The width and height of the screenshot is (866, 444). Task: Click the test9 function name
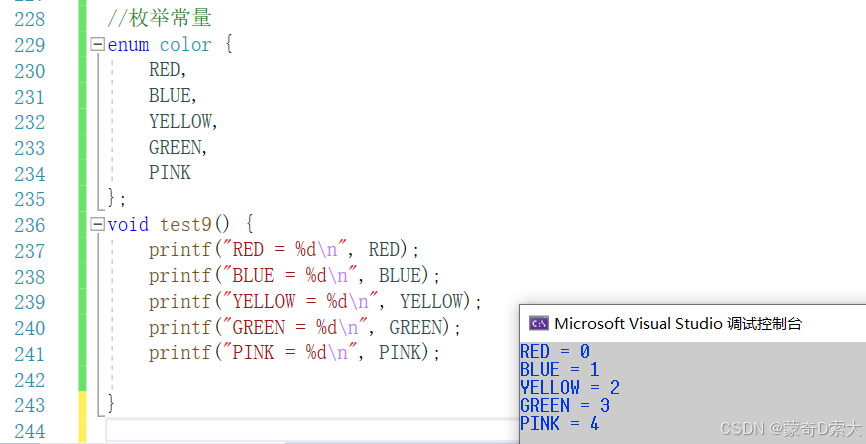[x=186, y=224]
